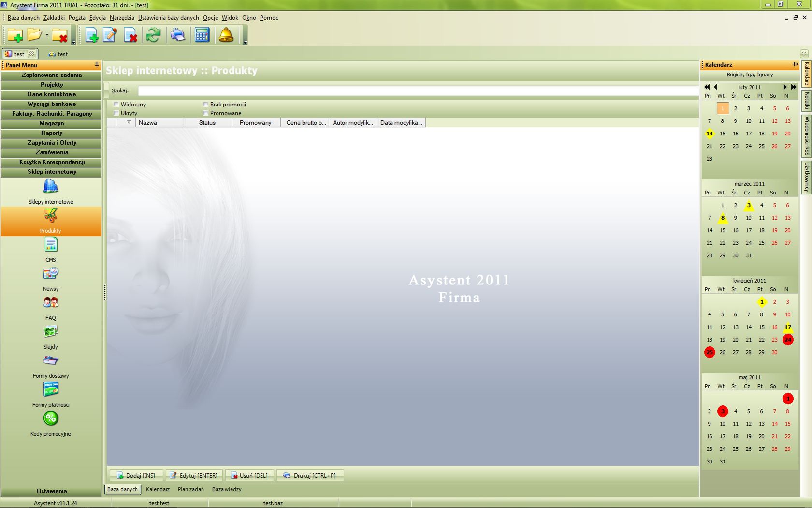
Task: Go to previous month with single left arrow
Action: [x=715, y=87]
